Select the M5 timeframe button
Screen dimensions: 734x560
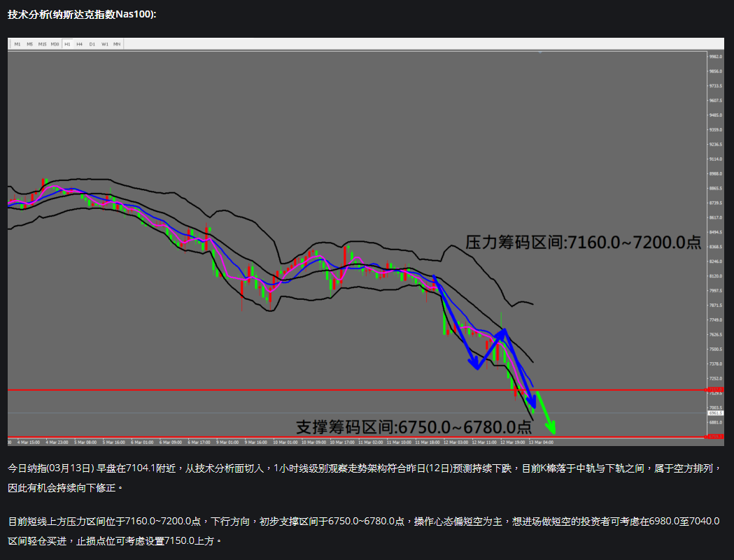[x=29, y=44]
